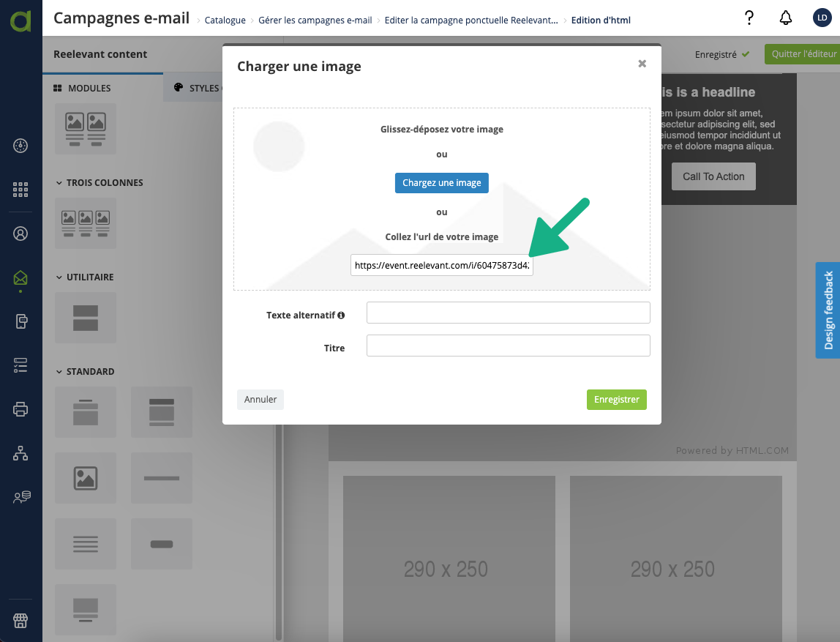Close the Charger une image dialog
Viewport: 840px width, 642px height.
coord(642,64)
